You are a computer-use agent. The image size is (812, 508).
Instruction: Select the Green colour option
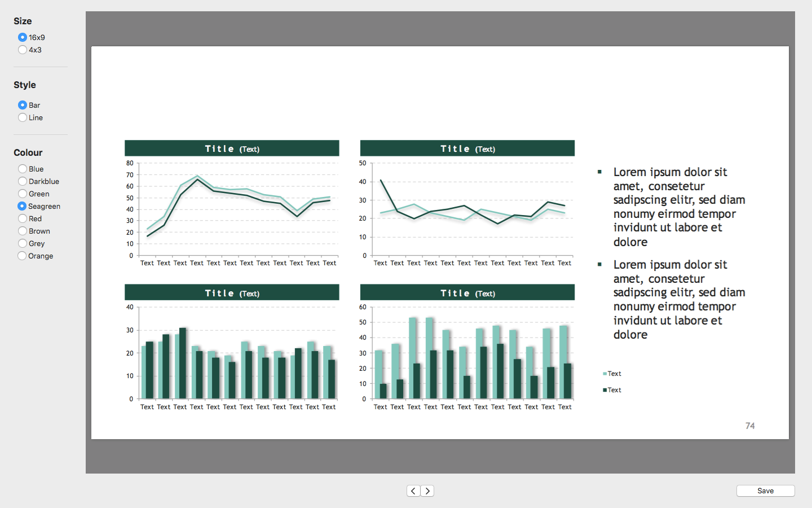pyautogui.click(x=23, y=194)
